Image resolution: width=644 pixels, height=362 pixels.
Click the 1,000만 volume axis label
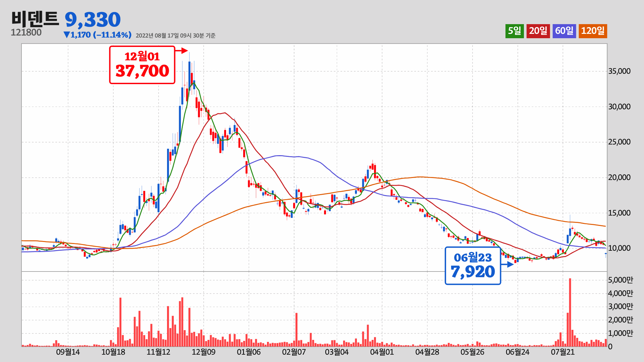[621, 333]
